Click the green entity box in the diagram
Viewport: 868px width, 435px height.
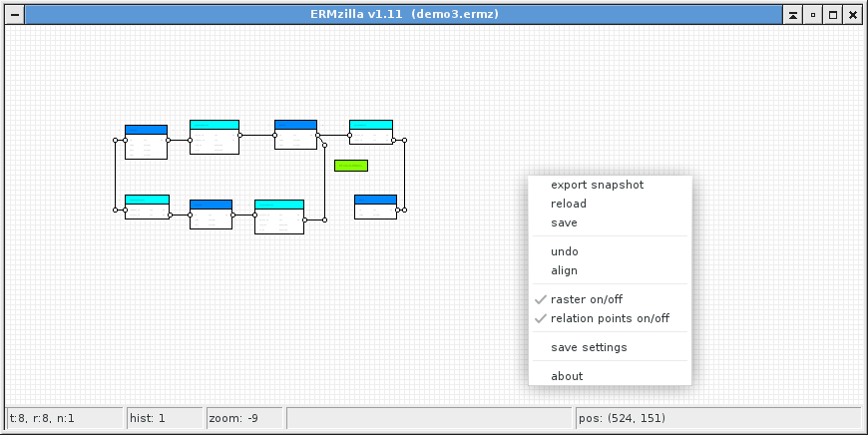point(350,166)
